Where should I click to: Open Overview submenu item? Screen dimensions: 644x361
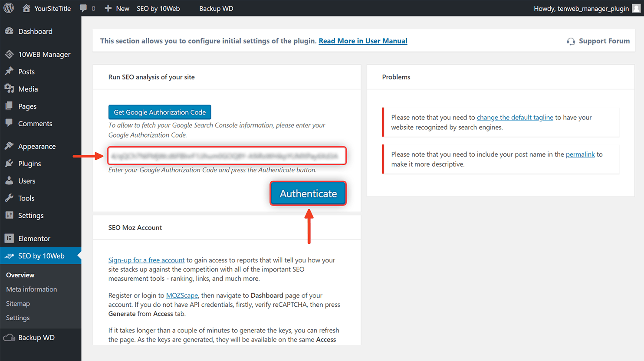click(x=20, y=275)
